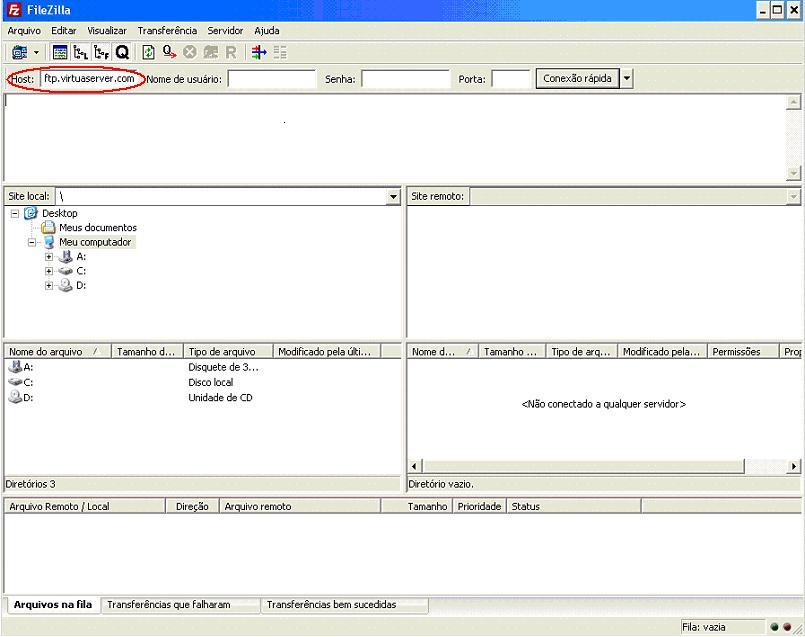Screen dimensions: 805x637
Task: Click the message log scroll up arrow
Action: coord(793,102)
